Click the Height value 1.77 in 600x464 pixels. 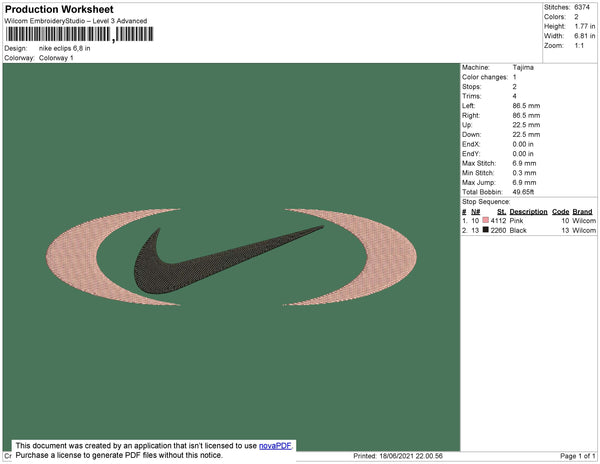pyautogui.click(x=585, y=26)
